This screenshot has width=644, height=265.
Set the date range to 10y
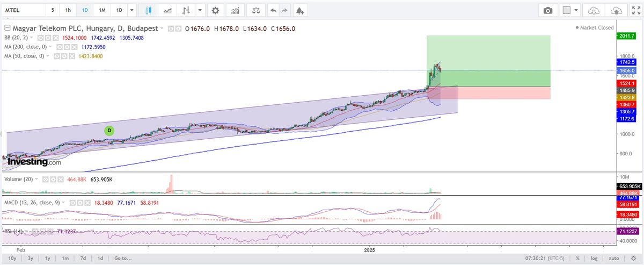point(12,259)
